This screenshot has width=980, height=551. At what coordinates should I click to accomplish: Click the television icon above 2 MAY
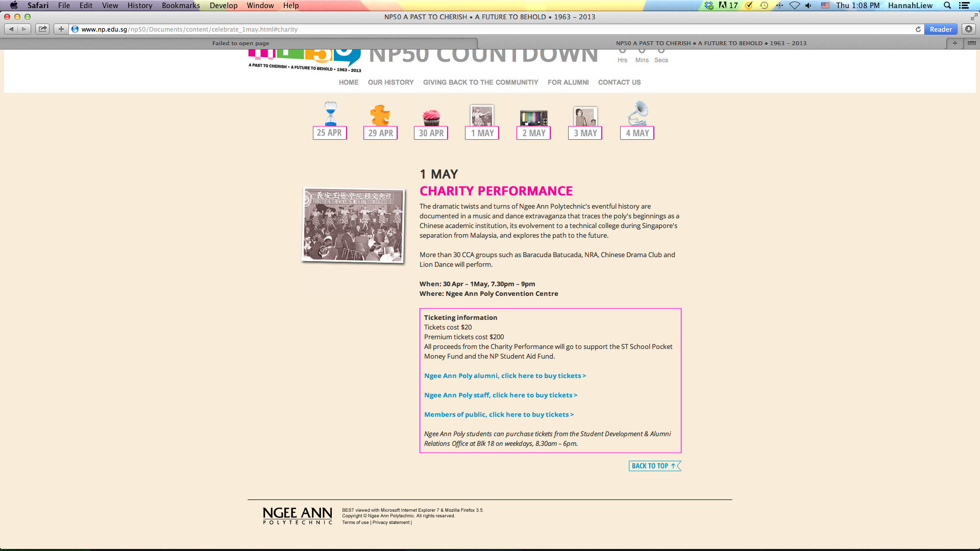(533, 118)
